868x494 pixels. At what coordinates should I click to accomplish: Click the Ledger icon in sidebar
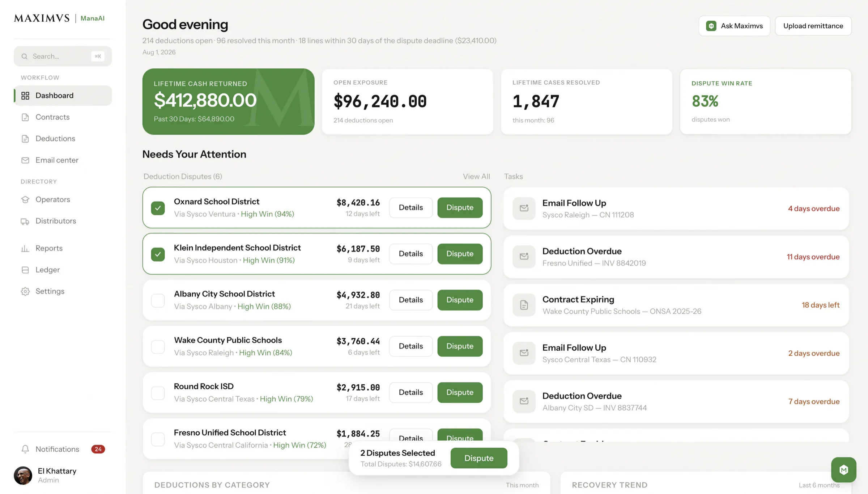[x=25, y=270]
